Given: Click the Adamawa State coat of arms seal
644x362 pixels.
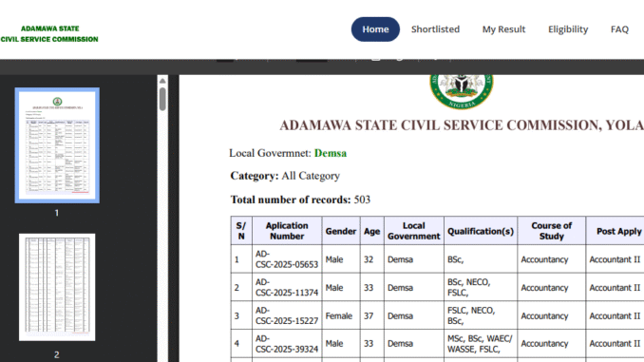Looking at the screenshot, I should (x=462, y=92).
